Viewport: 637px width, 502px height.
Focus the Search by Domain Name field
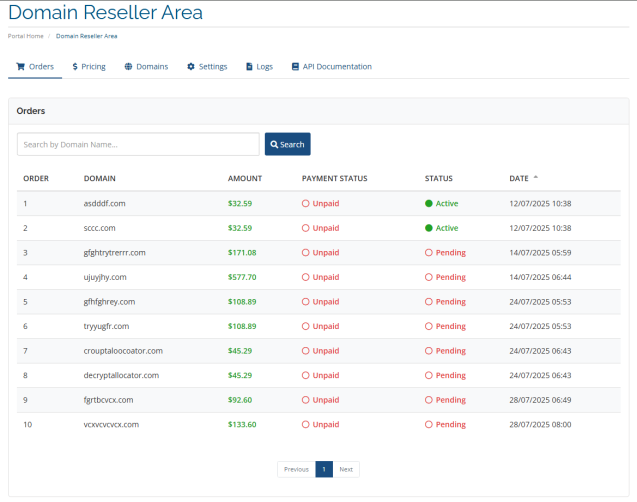pos(138,144)
